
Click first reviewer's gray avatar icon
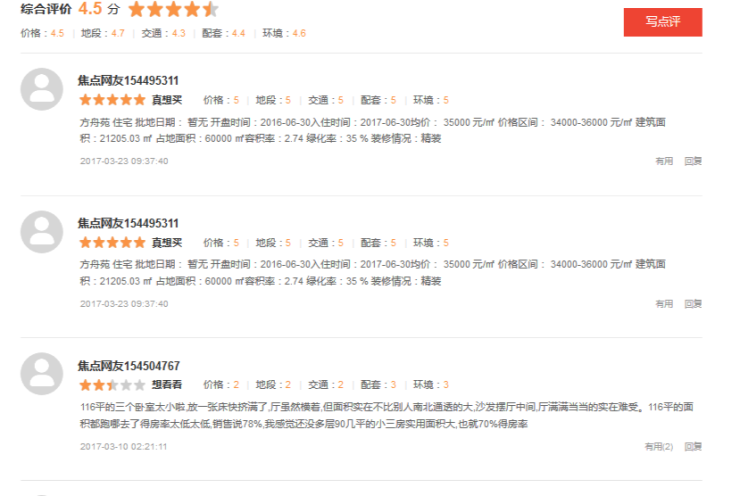coord(42,89)
